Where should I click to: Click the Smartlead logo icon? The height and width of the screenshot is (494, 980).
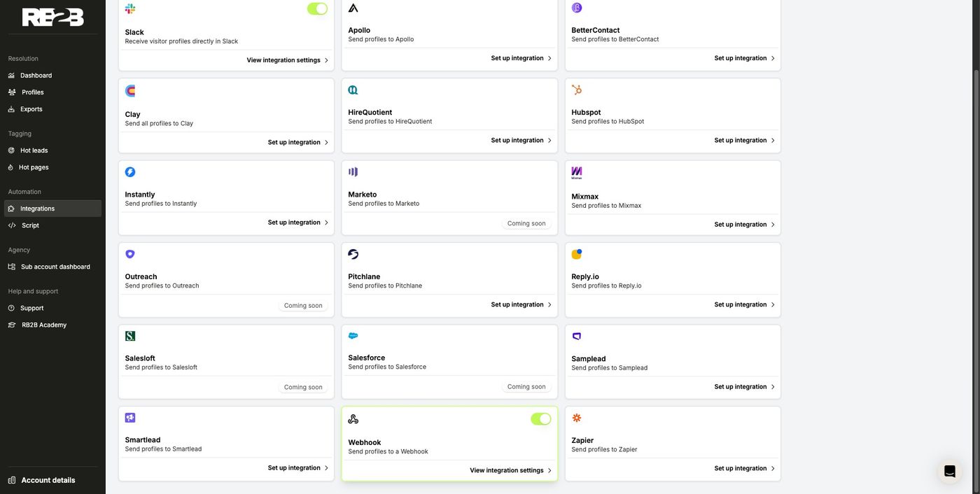[x=130, y=418]
